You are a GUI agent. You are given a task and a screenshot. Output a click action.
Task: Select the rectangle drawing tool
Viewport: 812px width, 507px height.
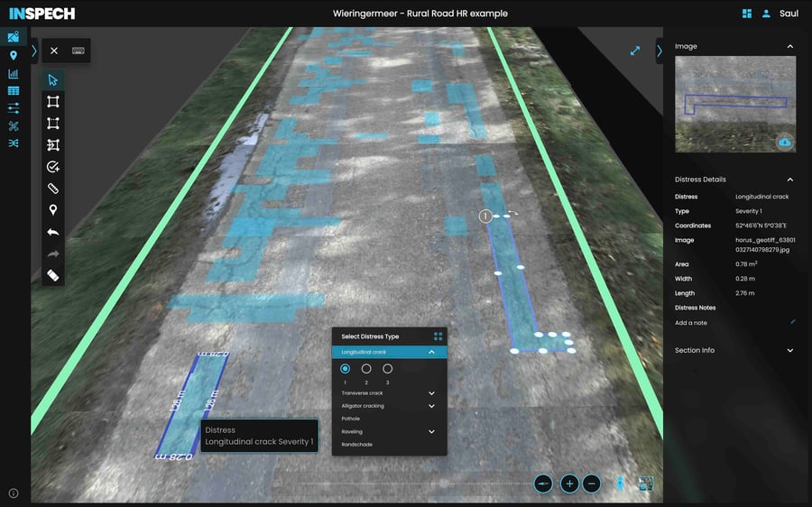point(53,102)
